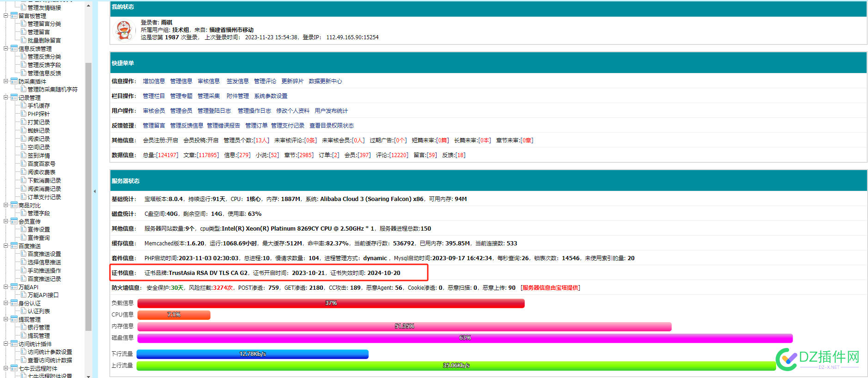Click the 负载信息 37% progress bar
This screenshot has width=868, height=378.
click(x=331, y=303)
